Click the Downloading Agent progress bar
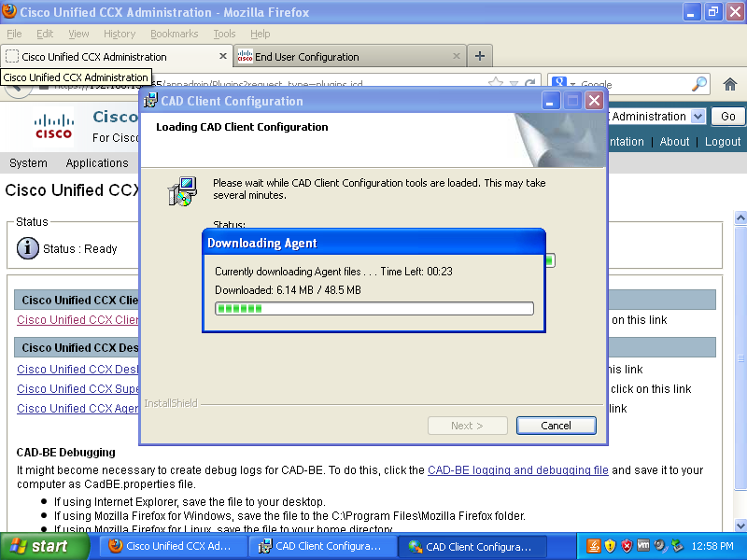Image resolution: width=747 pixels, height=560 pixels. click(x=374, y=308)
